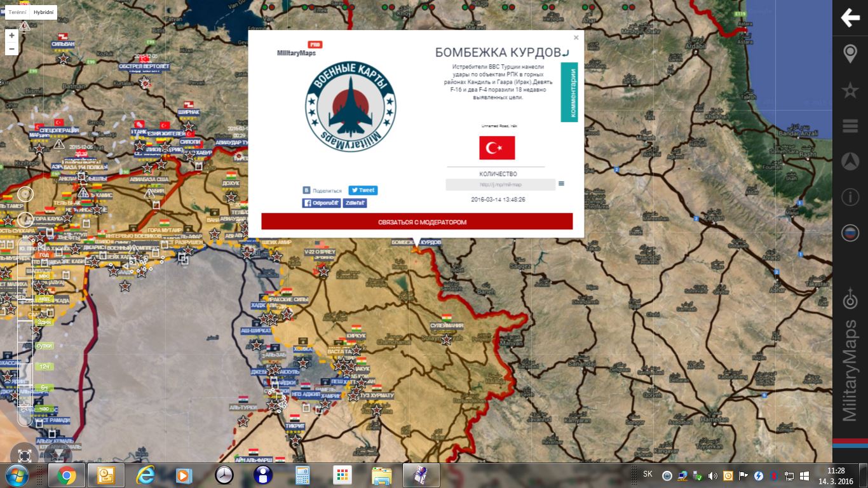
Task: Open menu icon beside URL field
Action: tap(562, 184)
